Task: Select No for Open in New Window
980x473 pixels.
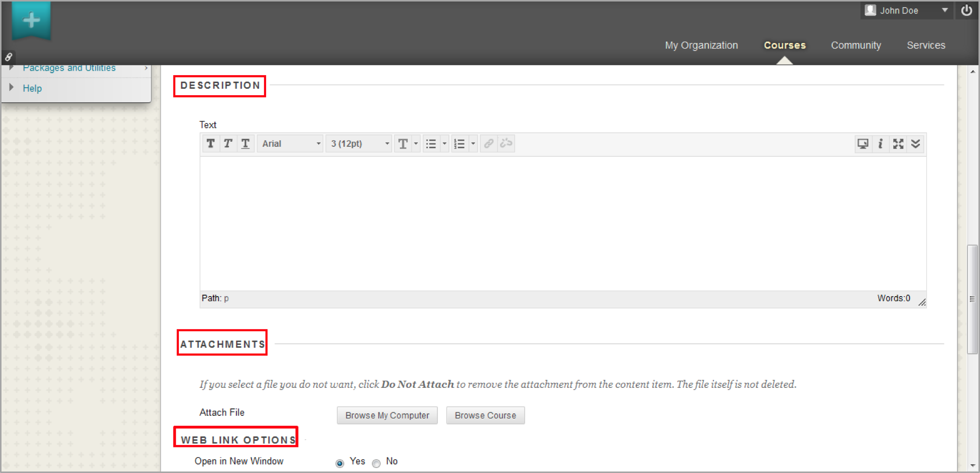Action: click(376, 463)
